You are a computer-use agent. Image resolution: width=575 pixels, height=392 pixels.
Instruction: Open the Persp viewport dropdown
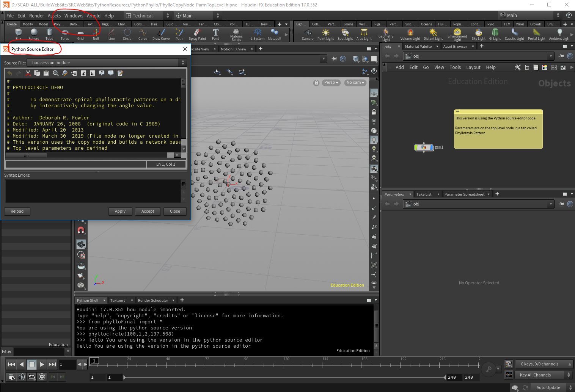pyautogui.click(x=331, y=83)
